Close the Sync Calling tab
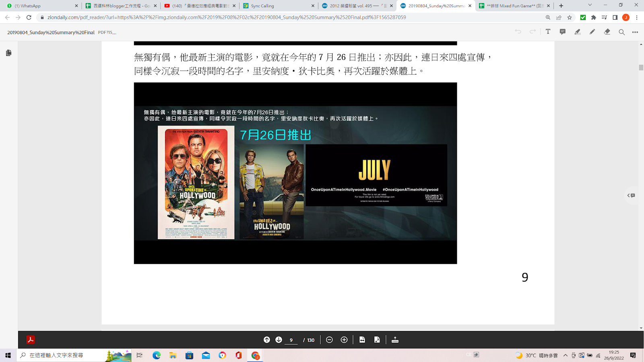644x362 pixels. coord(313,6)
